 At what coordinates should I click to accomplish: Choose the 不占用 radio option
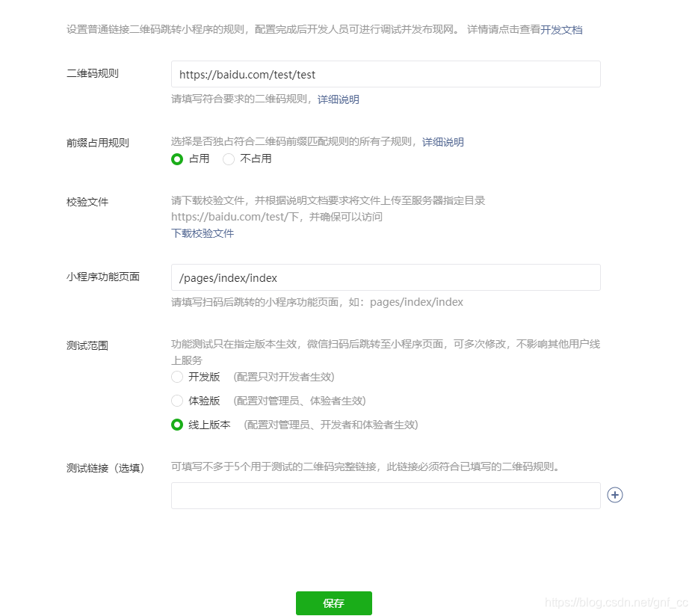pos(228,158)
